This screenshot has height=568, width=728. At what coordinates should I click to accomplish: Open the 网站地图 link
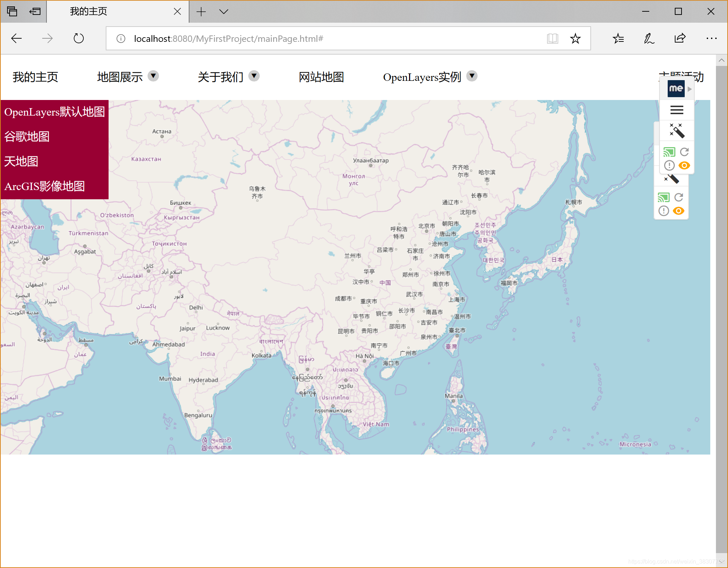(321, 77)
